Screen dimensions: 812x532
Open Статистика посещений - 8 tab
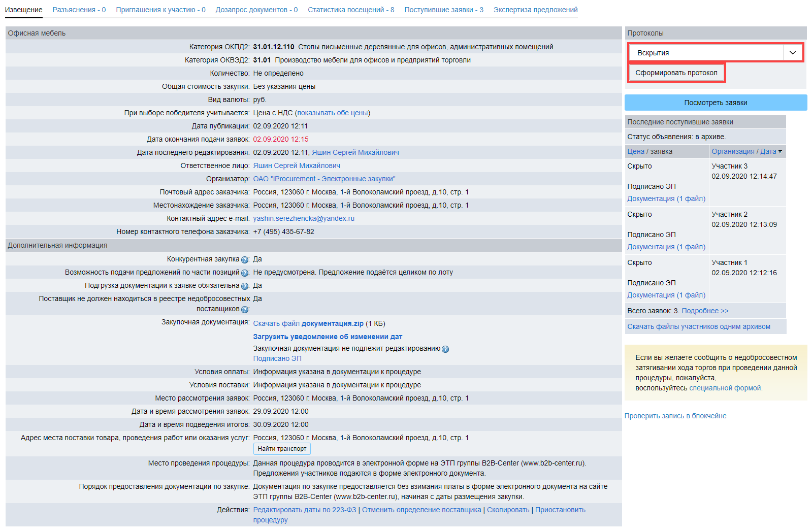pos(351,10)
